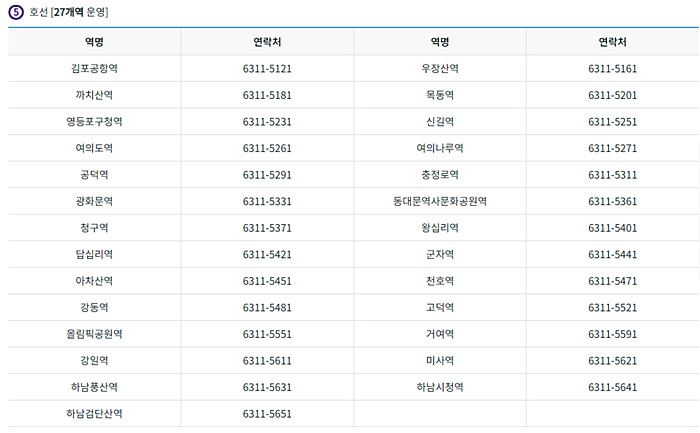
Task: Select phone number 6311-5591
Action: point(612,334)
